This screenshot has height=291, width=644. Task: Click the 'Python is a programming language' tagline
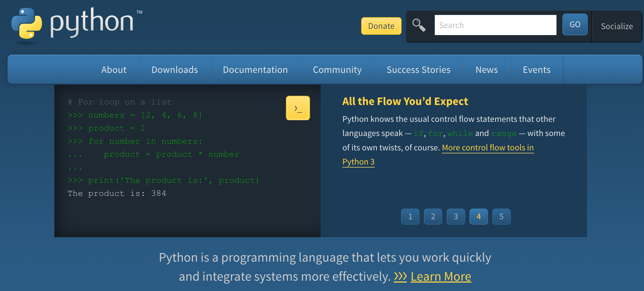(325, 267)
